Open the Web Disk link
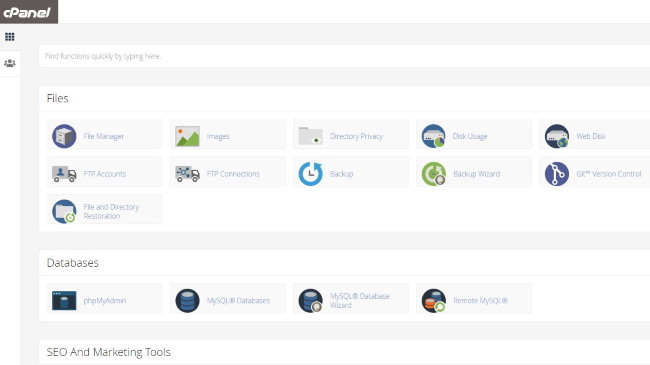The image size is (650, 365). point(591,136)
